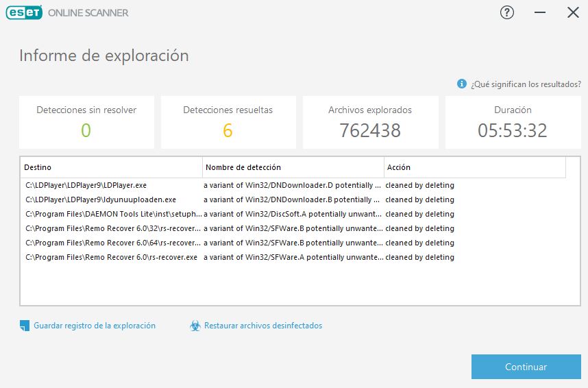Click 'Guardar registro de la exploración' link
The height and width of the screenshot is (388, 588).
click(95, 326)
